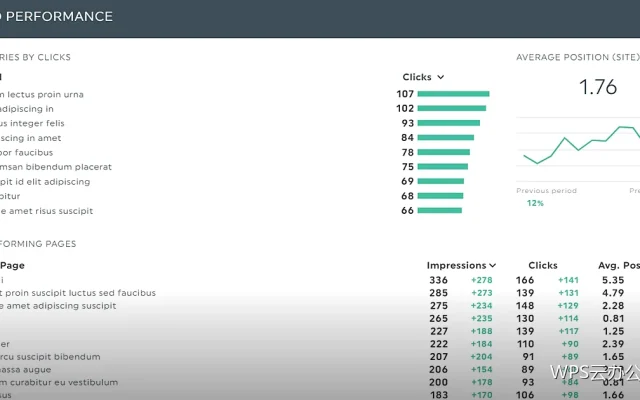The height and width of the screenshot is (400, 640).
Task: Click the +273 impressions change
Action: tap(482, 293)
